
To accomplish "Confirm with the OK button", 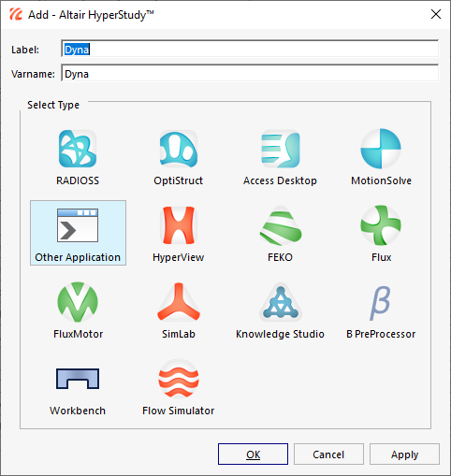I will click(x=253, y=454).
